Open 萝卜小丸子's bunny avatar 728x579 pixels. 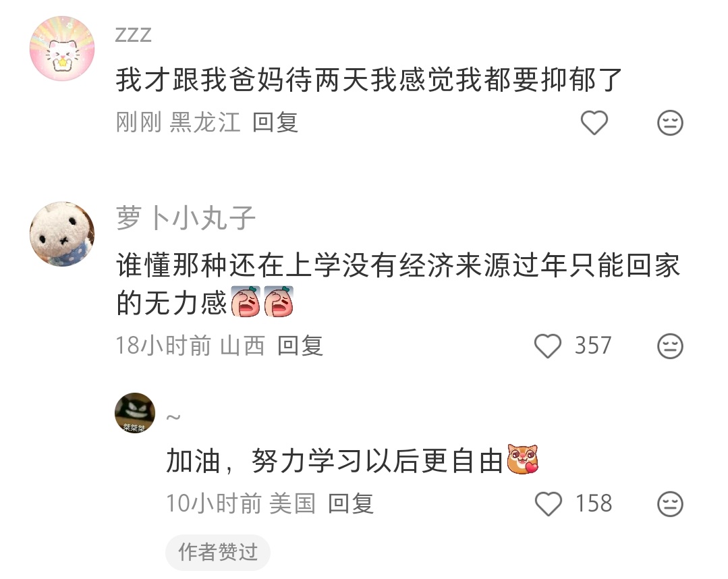click(x=62, y=234)
